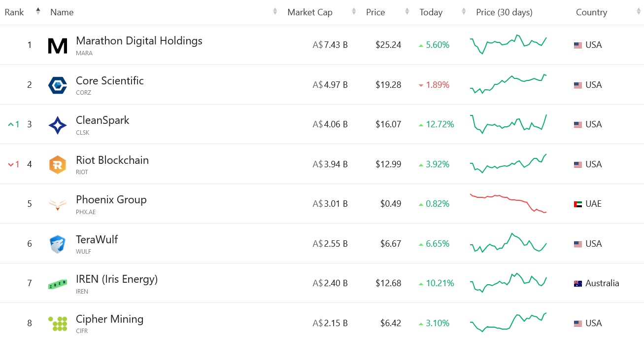The width and height of the screenshot is (644, 338).
Task: Click the CleanSpark star logo
Action: click(x=58, y=124)
